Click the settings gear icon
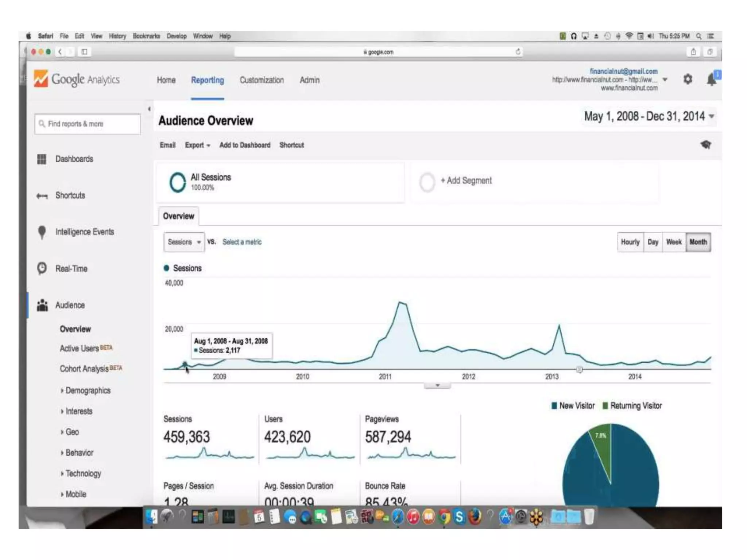The image size is (747, 560). pos(688,79)
